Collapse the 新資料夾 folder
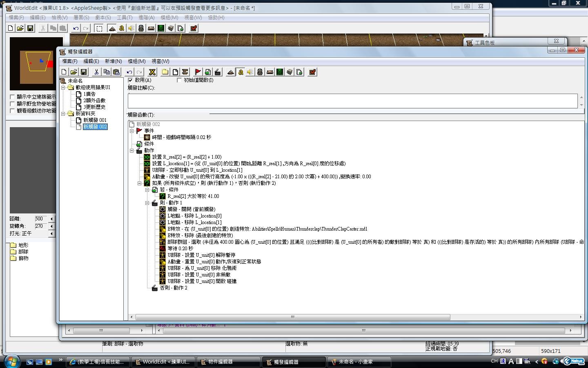This screenshot has height=368, width=588. point(63,114)
